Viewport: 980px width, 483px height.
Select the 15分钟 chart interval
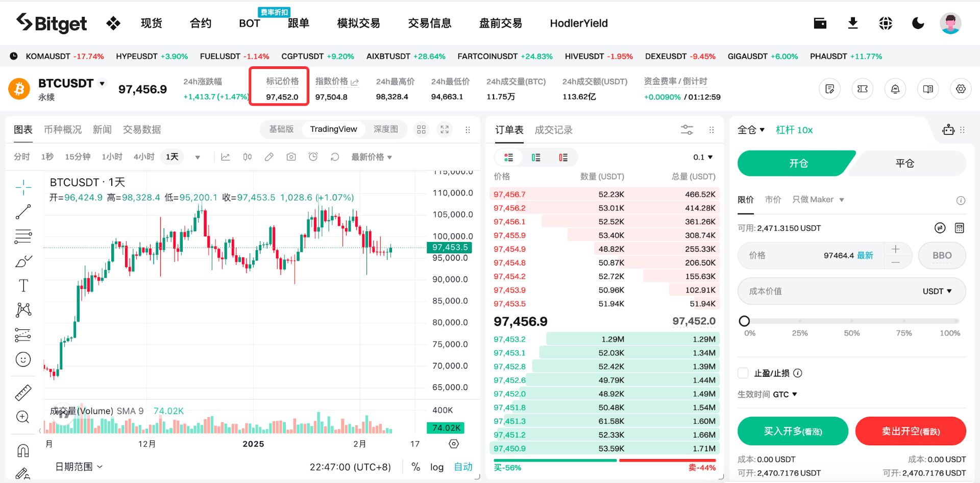tap(78, 157)
